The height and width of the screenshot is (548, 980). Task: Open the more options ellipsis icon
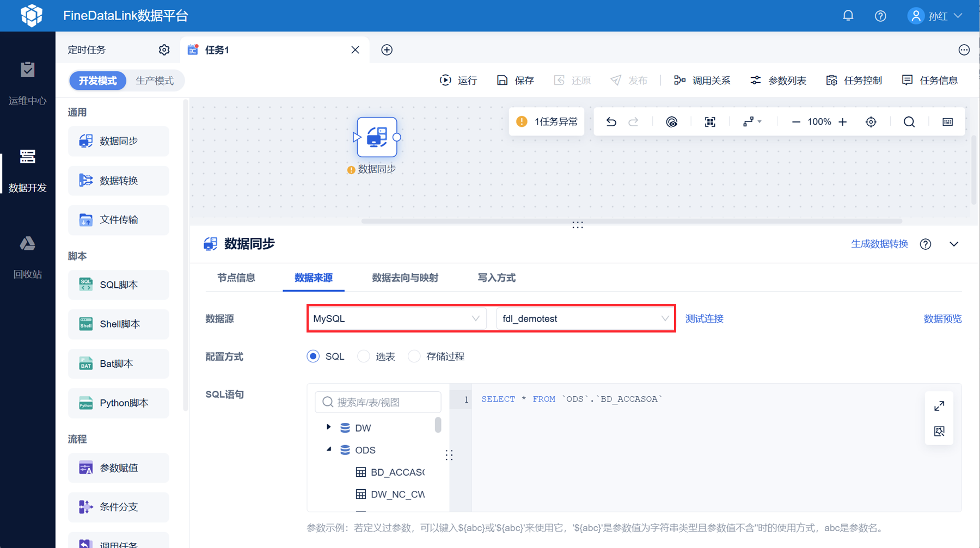(x=964, y=50)
